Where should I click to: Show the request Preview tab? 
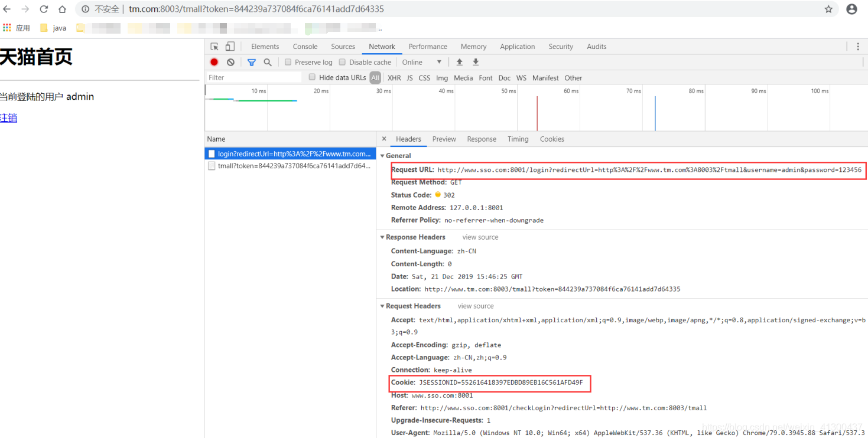[x=444, y=139]
